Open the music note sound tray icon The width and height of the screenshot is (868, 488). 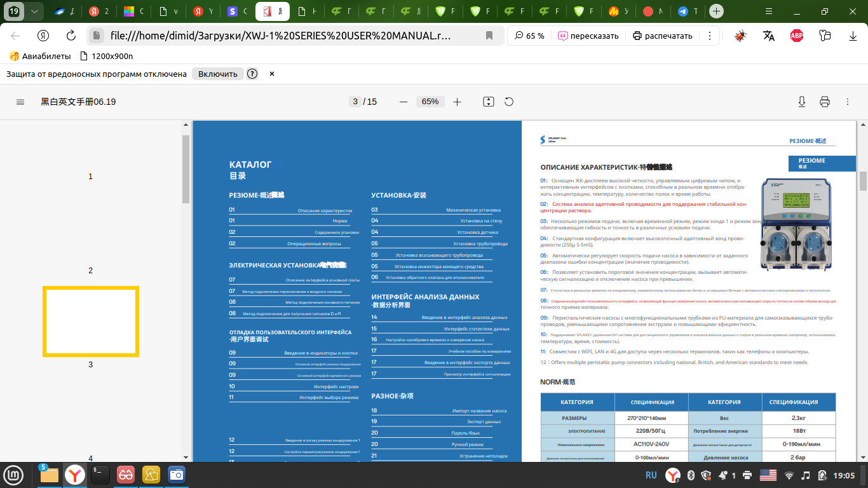click(x=806, y=475)
